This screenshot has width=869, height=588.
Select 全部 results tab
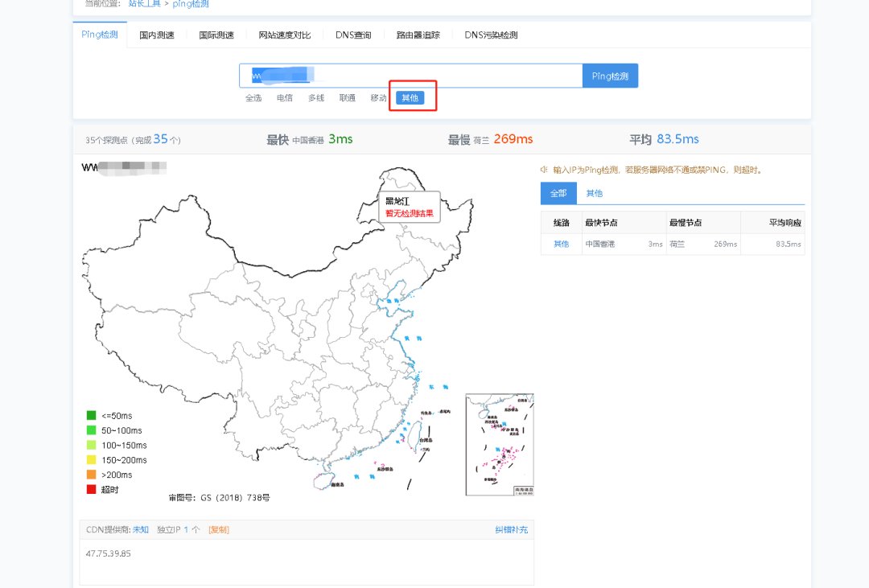click(558, 193)
